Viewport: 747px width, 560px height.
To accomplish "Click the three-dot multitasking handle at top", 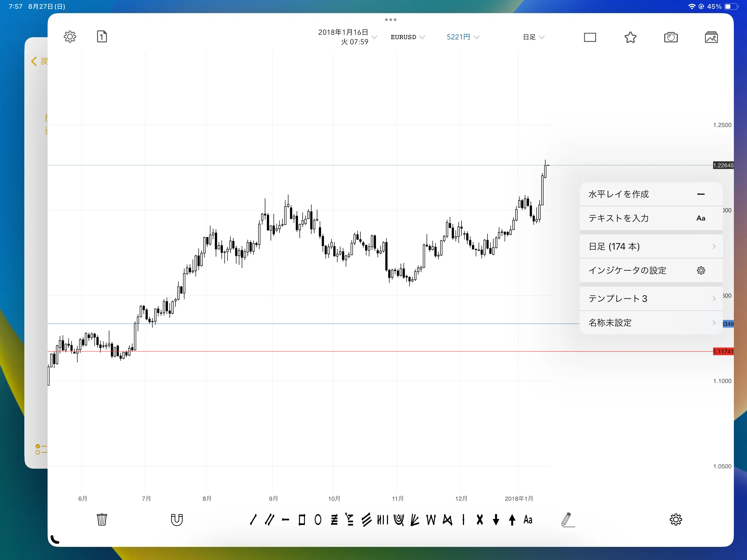I will pos(390,20).
